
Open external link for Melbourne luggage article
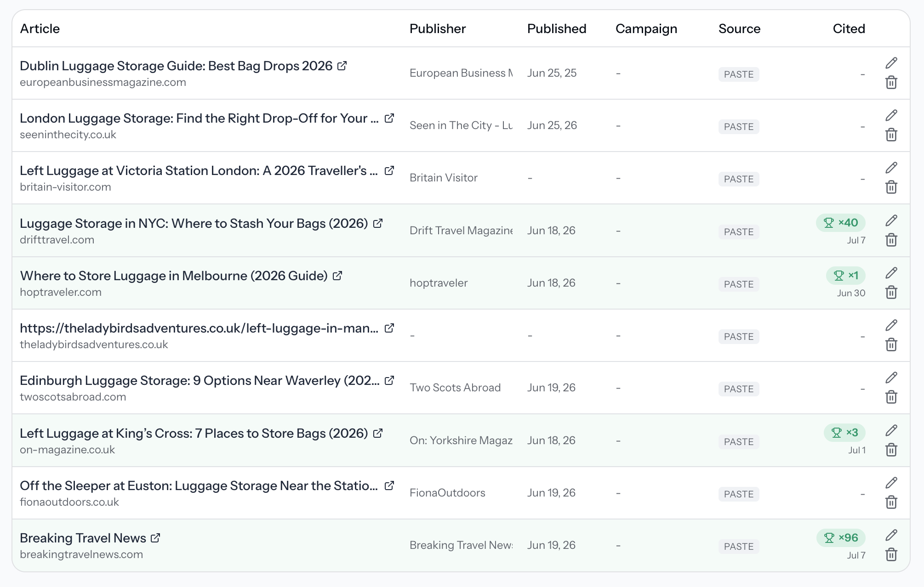tap(337, 276)
